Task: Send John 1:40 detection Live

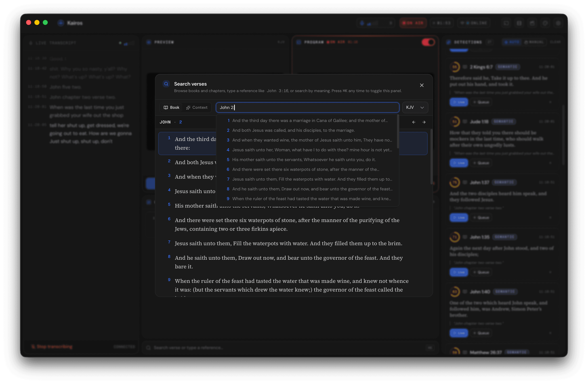Action: coord(459,333)
